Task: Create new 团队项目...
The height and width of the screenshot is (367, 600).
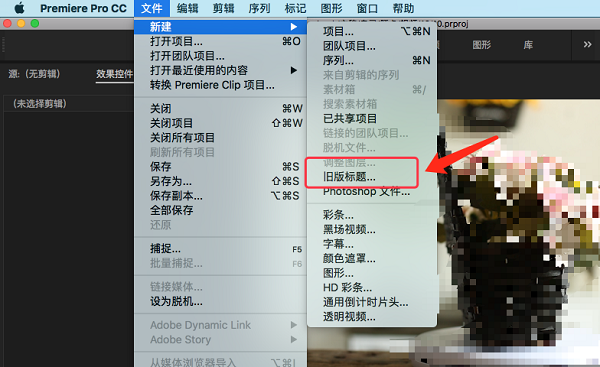Action: click(372, 46)
